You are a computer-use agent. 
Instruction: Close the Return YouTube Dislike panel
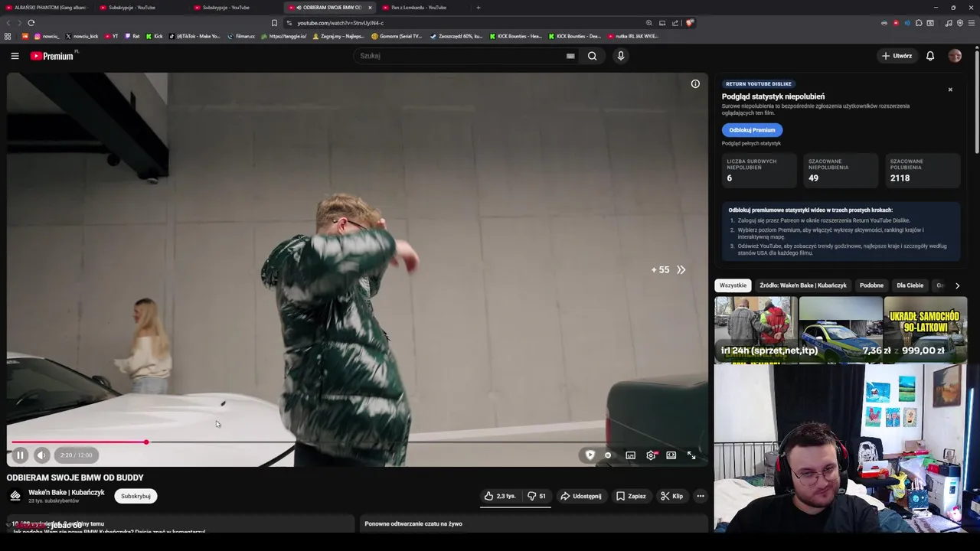[x=950, y=90]
